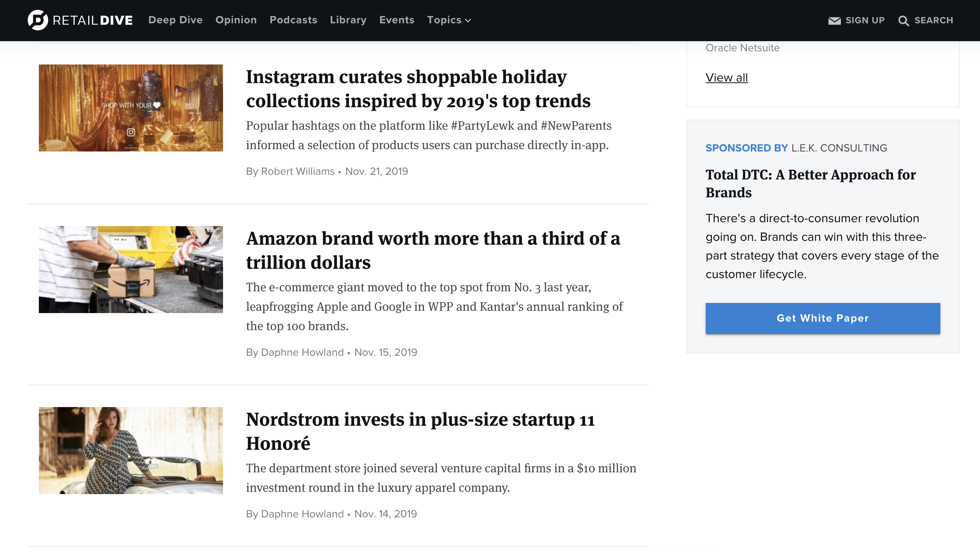Click the Nordstrom 11 Honoré article thumbnail
980x550 pixels.
tap(131, 451)
